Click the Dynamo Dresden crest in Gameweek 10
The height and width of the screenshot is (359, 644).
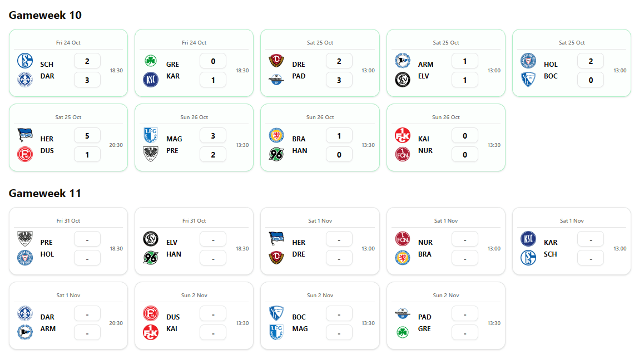[276, 60]
